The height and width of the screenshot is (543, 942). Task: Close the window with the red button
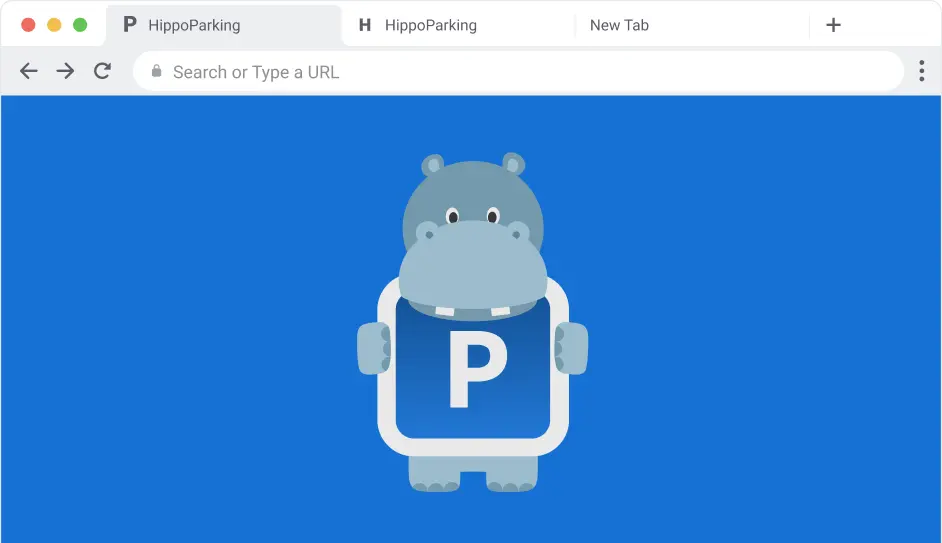click(x=28, y=25)
